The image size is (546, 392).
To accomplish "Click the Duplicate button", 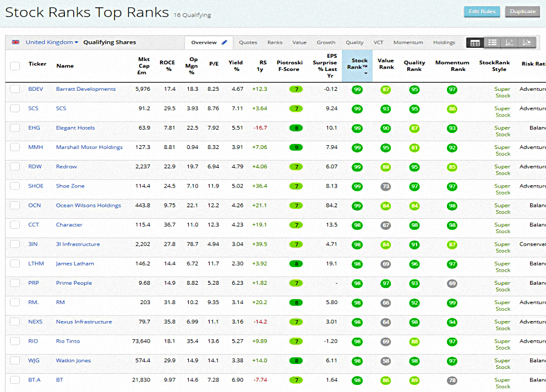I will click(x=523, y=12).
